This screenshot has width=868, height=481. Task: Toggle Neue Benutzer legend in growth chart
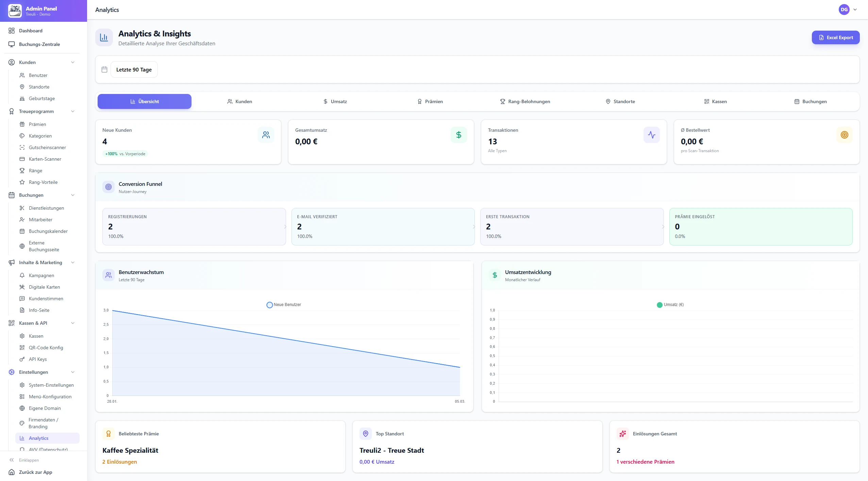(x=284, y=305)
